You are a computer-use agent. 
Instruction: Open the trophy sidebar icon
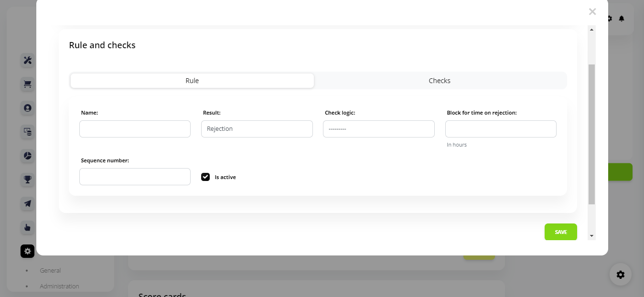28,180
